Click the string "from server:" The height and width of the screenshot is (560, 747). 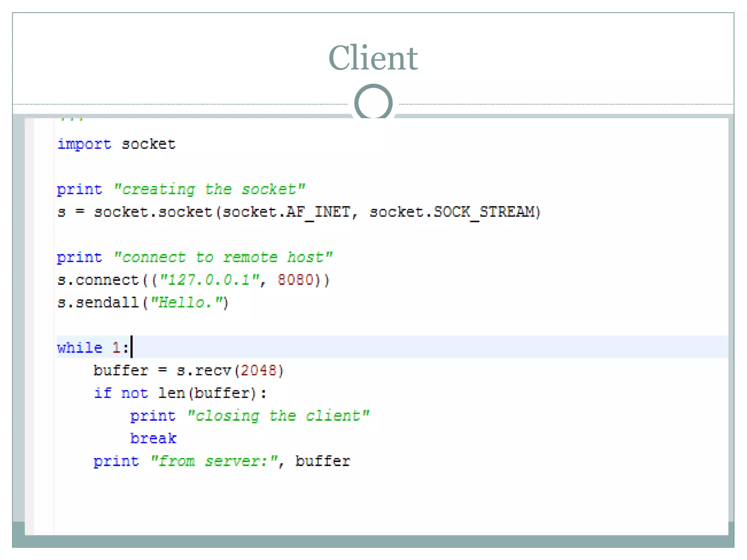(x=215, y=462)
